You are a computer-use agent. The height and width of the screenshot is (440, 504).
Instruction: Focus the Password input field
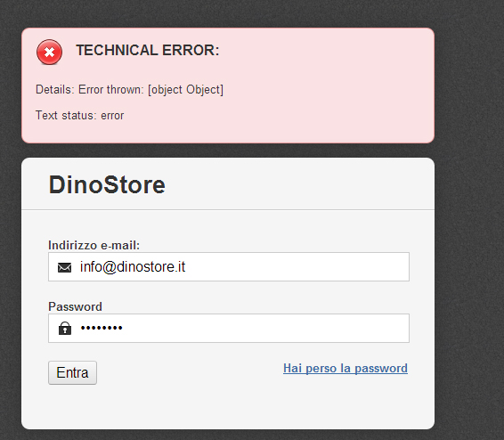[229, 328]
